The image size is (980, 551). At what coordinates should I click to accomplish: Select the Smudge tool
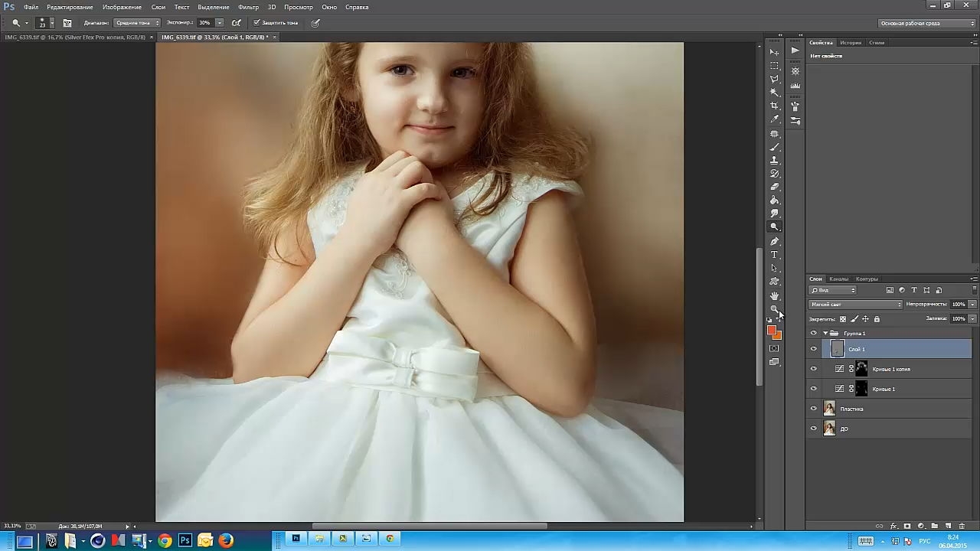[x=775, y=214]
